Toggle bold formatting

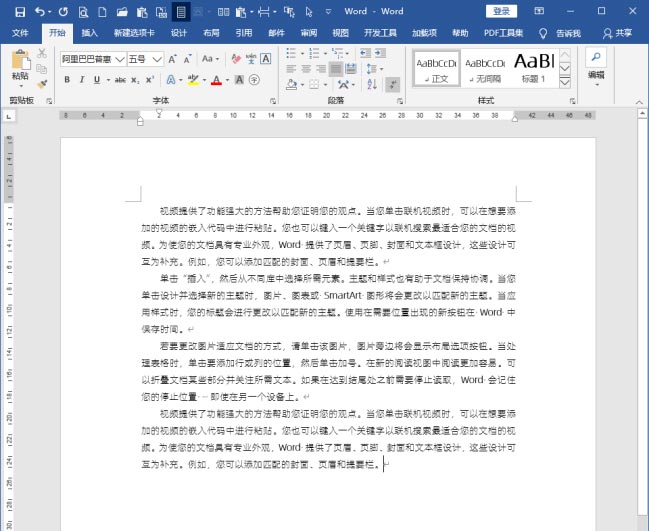[67, 79]
